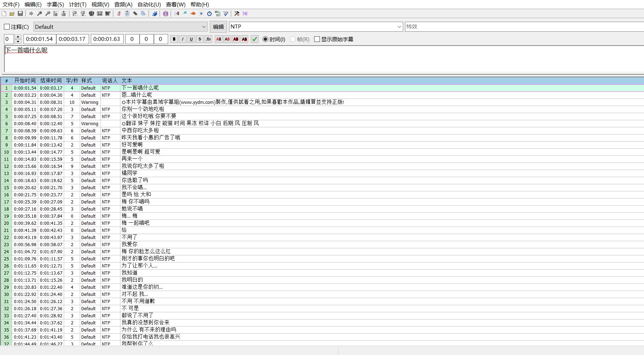The width and height of the screenshot is (644, 355).
Task: Click the duration field 0:00:01.63
Action: click(107, 39)
